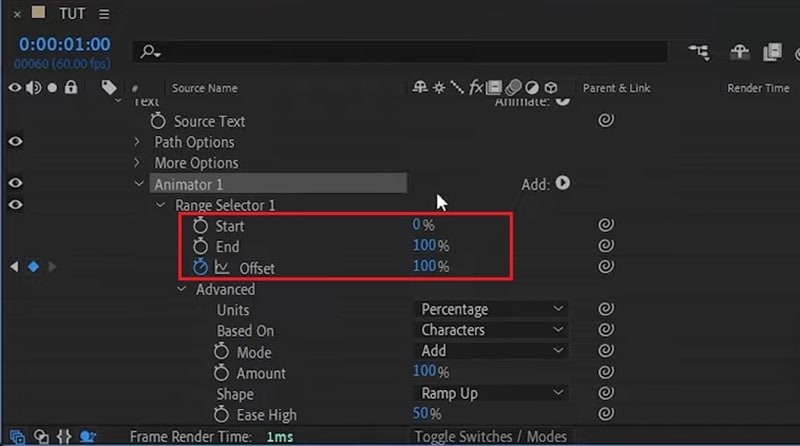Screen dimensions: 800x446
Task: Collapse the Advanced group
Action: click(181, 289)
